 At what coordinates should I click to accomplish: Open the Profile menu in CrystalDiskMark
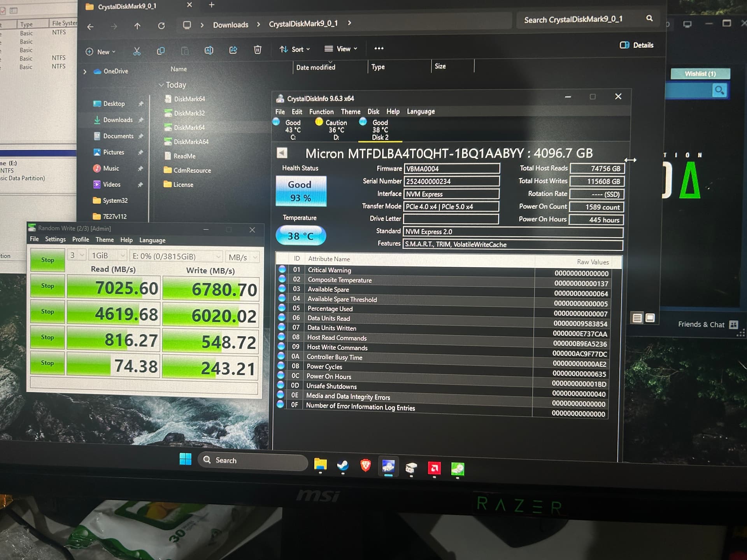(x=81, y=240)
